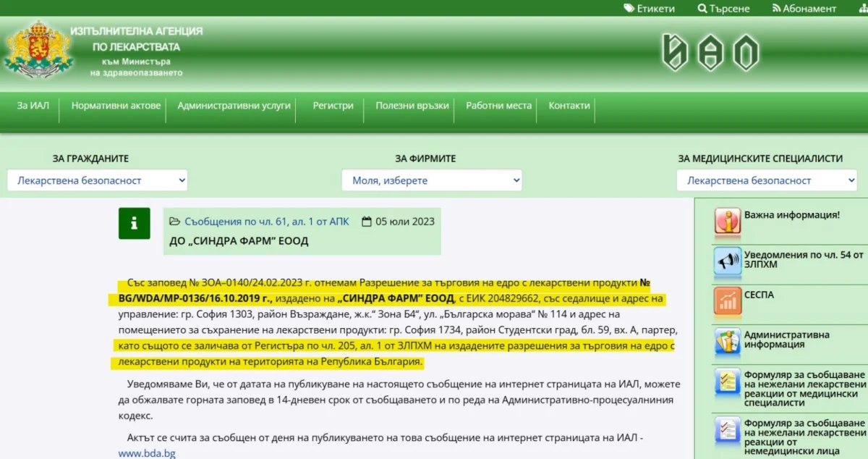Open Уведомления по чл. 54 от ЗЛПХМ link
Image resolution: width=868 pixels, height=459 pixels.
pyautogui.click(x=804, y=260)
